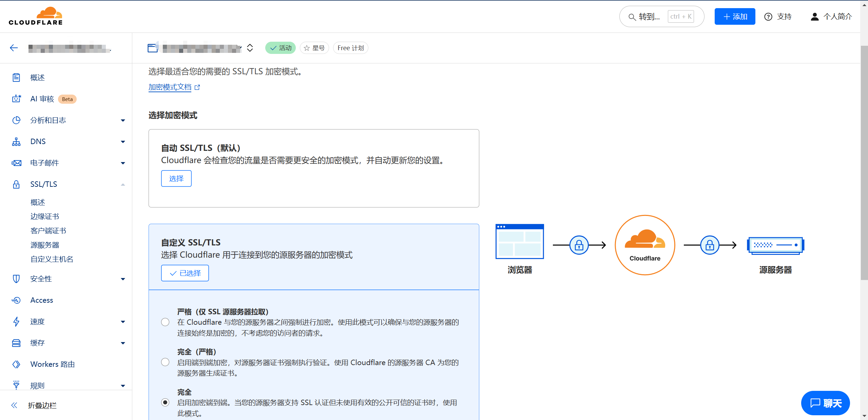Screen dimensions: 868x420
Task: Expand the 分析和日志 submenu arrow
Action: [123, 120]
